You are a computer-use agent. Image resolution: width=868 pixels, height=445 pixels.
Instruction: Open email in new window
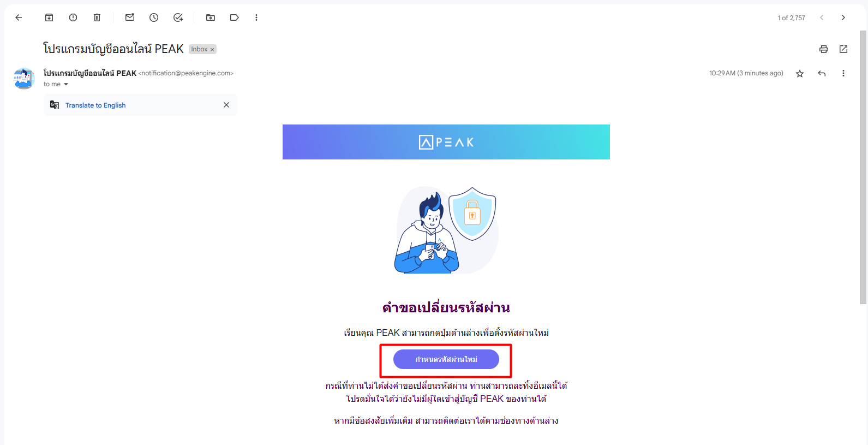coord(843,49)
